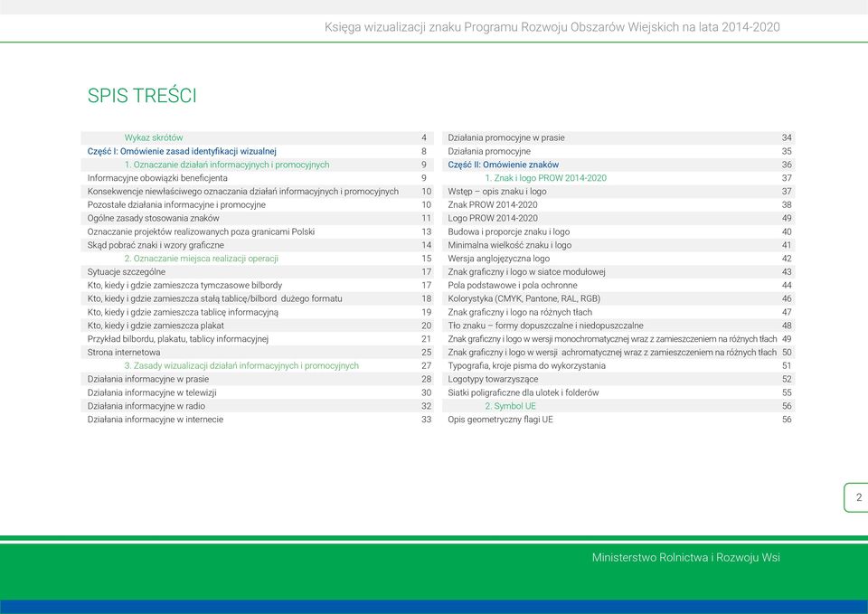Select the 'Strona internetowa' entry
Screen dimensions: 868x614
[124, 352]
